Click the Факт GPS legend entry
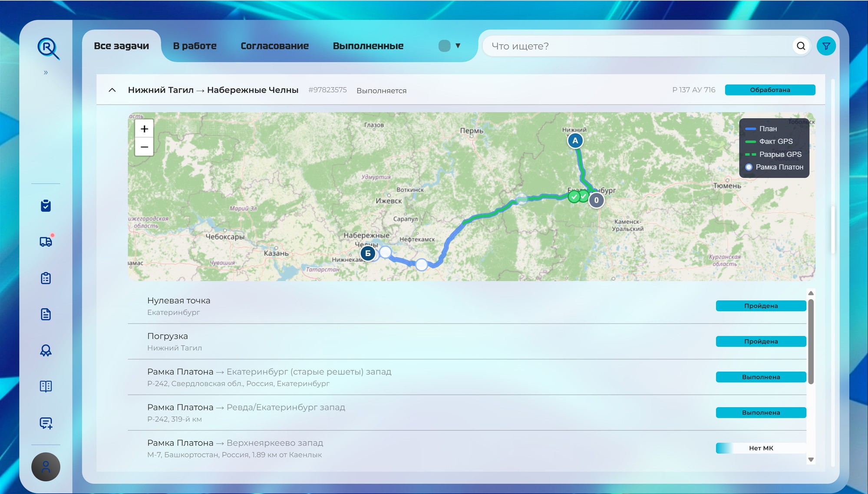The width and height of the screenshot is (868, 494). pyautogui.click(x=769, y=142)
